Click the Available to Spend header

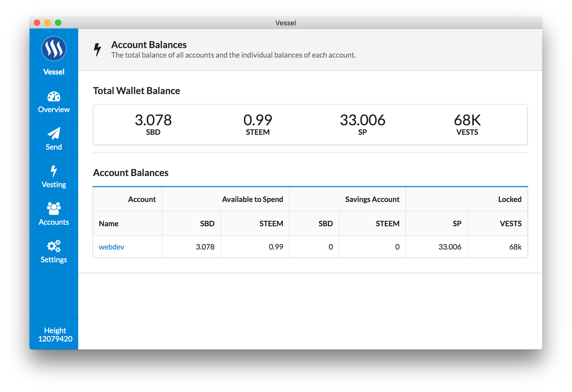tap(226, 199)
